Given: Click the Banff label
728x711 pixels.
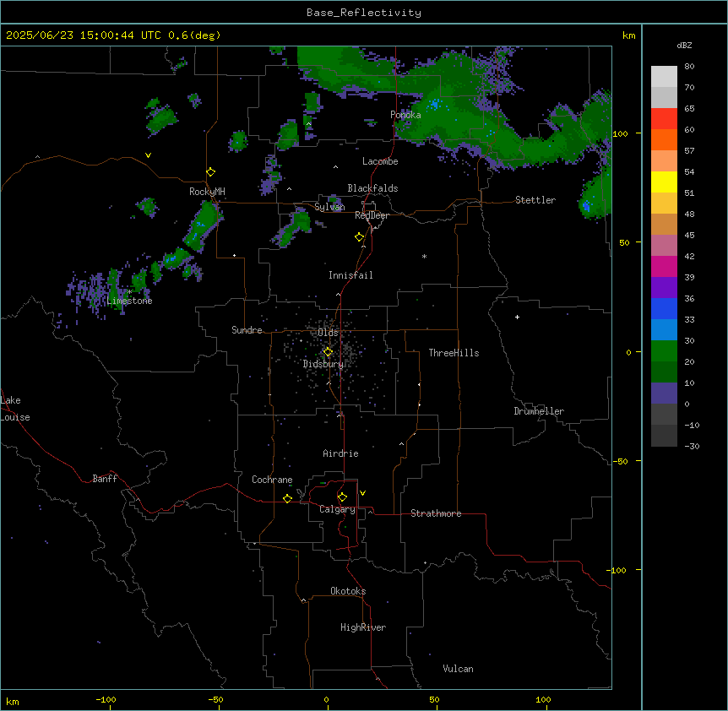Looking at the screenshot, I should [x=105, y=479].
